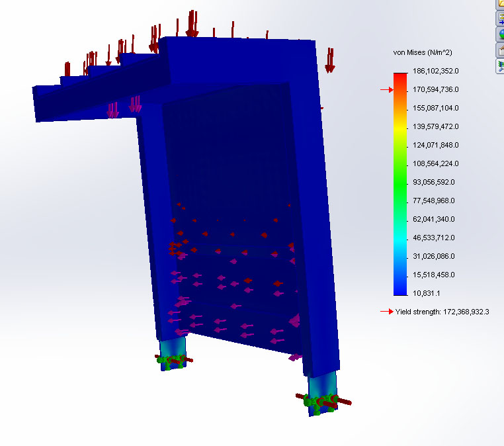The width and height of the screenshot is (504, 446).
Task: Open the Simulation Advisor task pane tab
Action: pos(501,66)
